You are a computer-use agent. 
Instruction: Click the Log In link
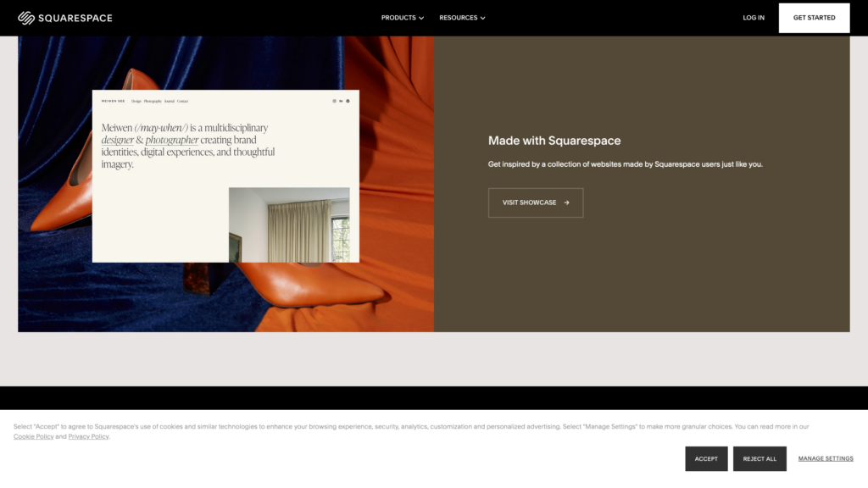coord(754,18)
